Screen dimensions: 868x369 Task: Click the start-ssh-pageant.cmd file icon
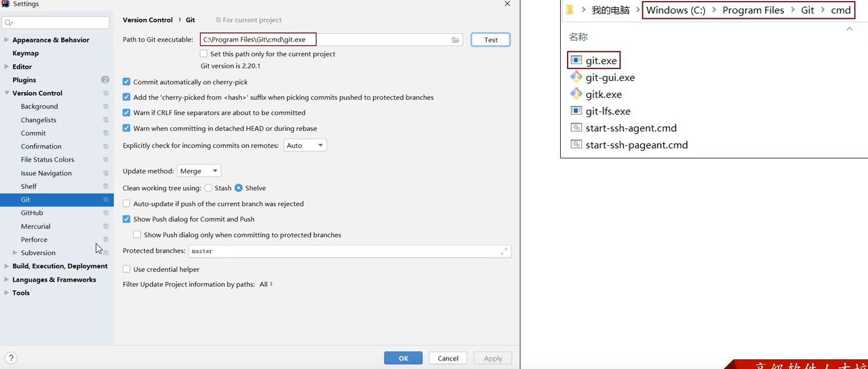(576, 145)
